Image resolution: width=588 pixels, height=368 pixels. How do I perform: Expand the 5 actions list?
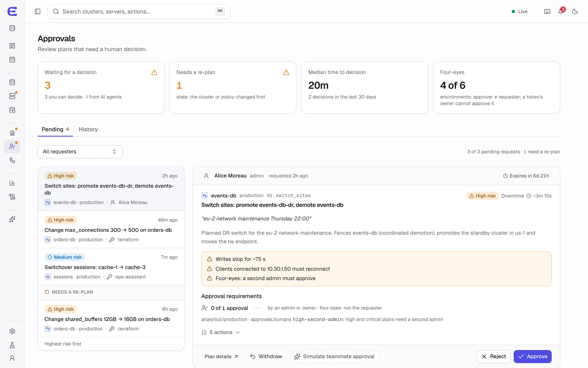coord(221,332)
